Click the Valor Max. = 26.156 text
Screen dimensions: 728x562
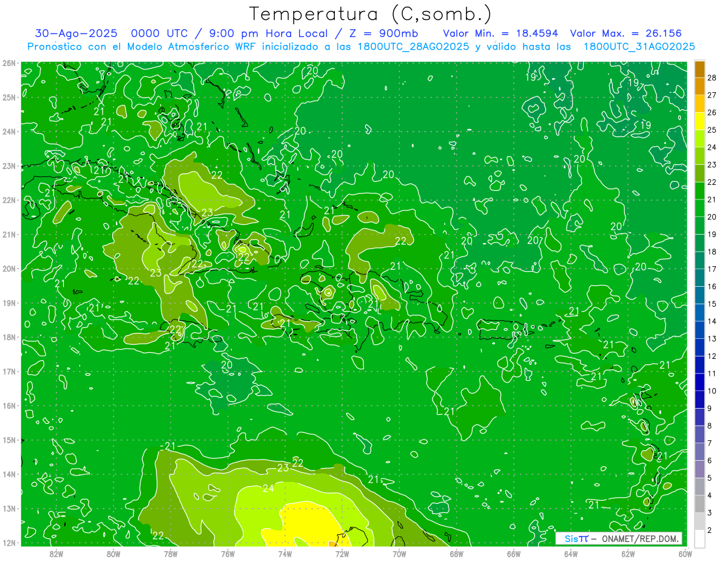tap(626, 33)
